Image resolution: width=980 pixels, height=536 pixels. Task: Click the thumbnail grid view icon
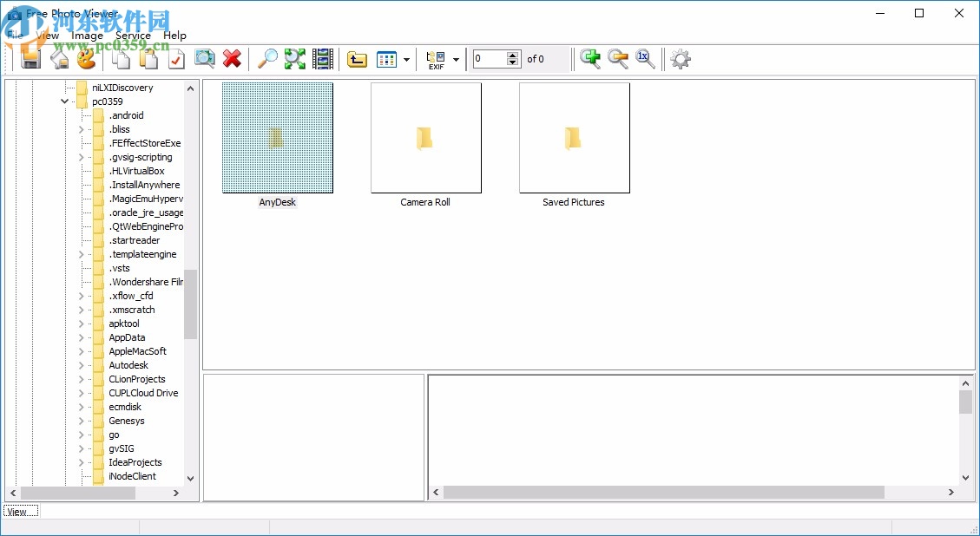point(386,59)
